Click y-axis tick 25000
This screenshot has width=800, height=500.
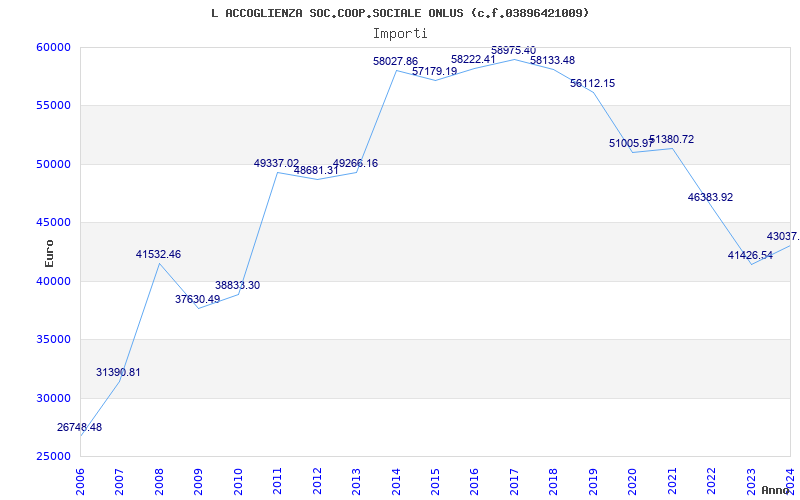coord(53,456)
